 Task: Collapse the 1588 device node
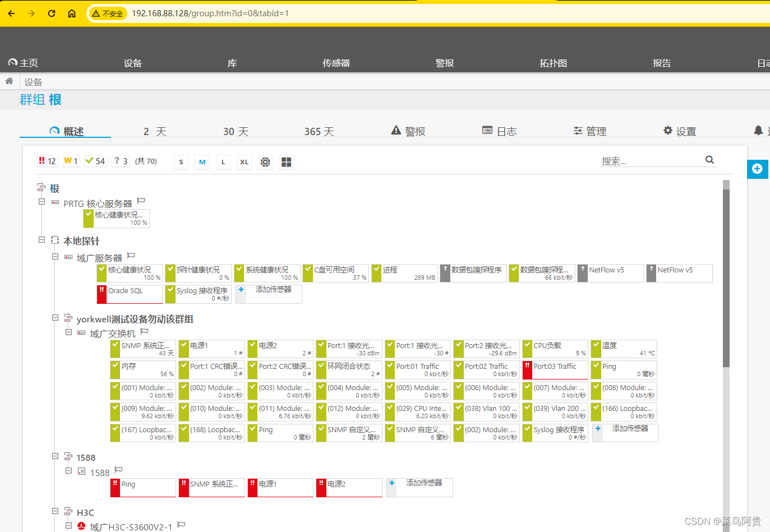pyautogui.click(x=68, y=470)
